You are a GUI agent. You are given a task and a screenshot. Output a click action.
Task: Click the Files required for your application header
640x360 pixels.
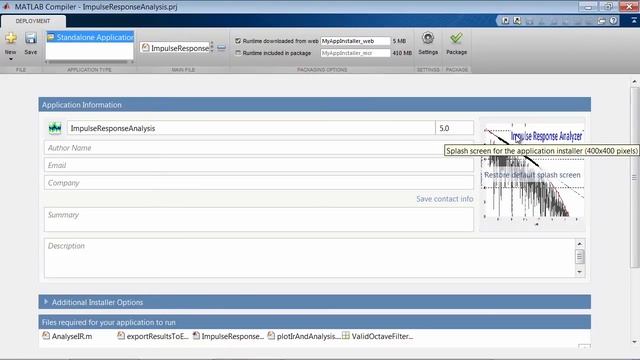[314, 322]
